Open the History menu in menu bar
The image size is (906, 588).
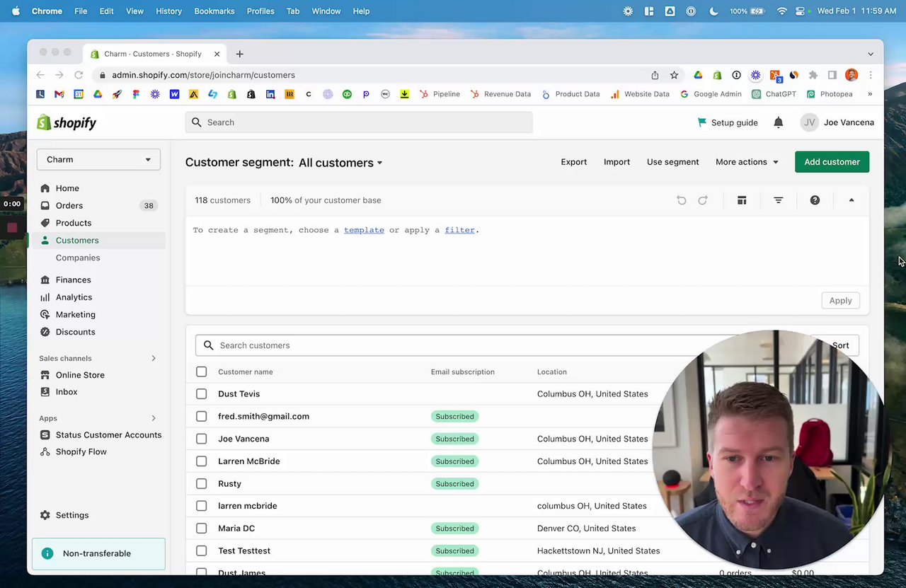click(168, 11)
